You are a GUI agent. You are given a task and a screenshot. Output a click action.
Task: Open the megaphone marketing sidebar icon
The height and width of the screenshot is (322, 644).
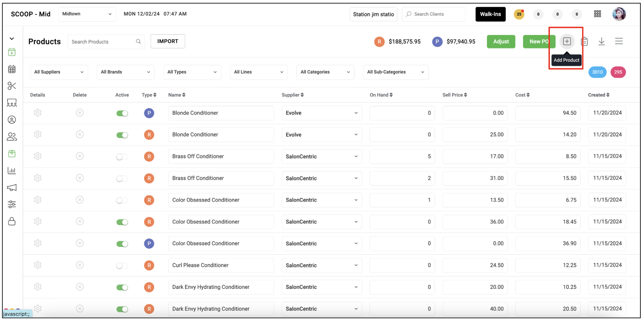click(12, 188)
